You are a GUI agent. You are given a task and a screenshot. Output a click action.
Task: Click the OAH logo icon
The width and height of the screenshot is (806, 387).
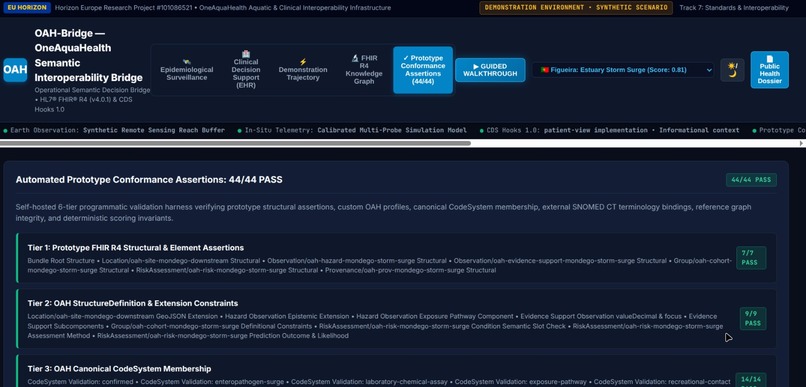point(15,70)
